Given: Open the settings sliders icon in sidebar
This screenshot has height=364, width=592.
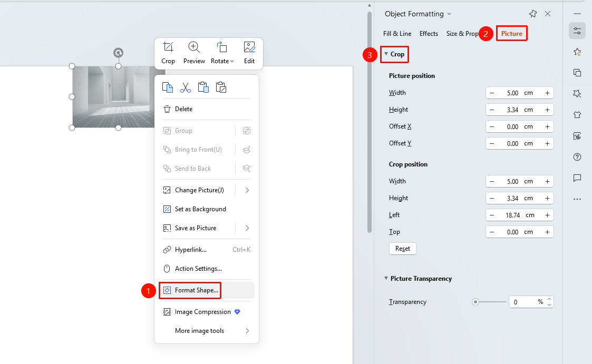Looking at the screenshot, I should click(x=577, y=31).
